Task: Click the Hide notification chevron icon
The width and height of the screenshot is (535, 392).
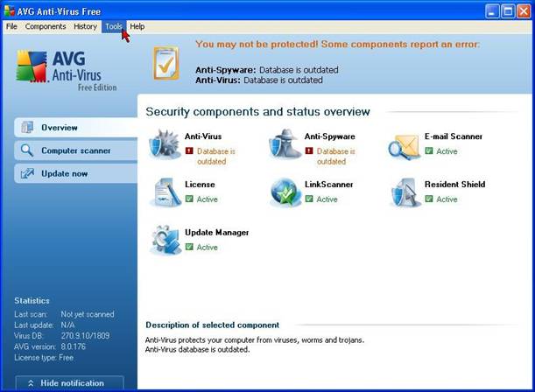Action: click(x=31, y=383)
